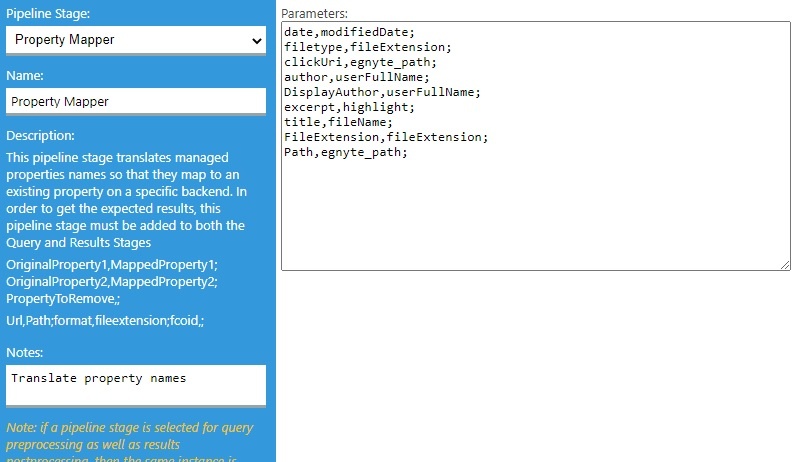Place cursor on the Path,egnyte_path line
Screen dimensions: 808x462
point(346,152)
